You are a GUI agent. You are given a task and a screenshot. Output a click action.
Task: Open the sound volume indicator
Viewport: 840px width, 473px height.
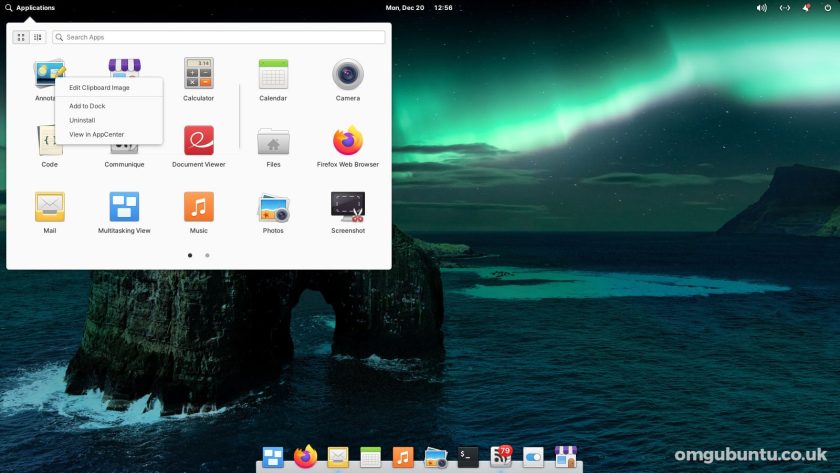pos(761,7)
